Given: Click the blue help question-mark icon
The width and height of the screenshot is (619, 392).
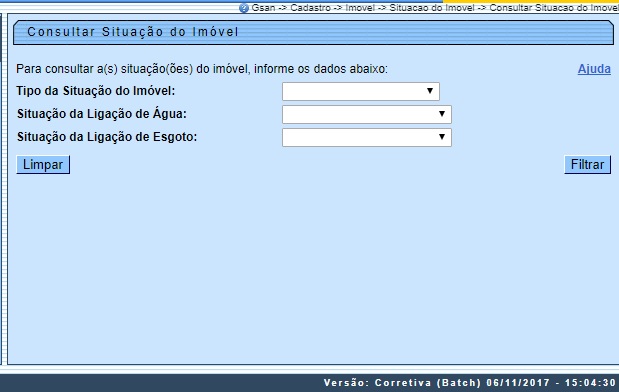Looking at the screenshot, I should [x=244, y=8].
